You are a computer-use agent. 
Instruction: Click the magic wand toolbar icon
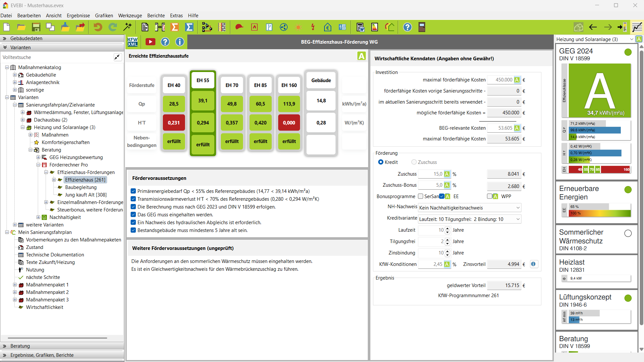click(127, 27)
